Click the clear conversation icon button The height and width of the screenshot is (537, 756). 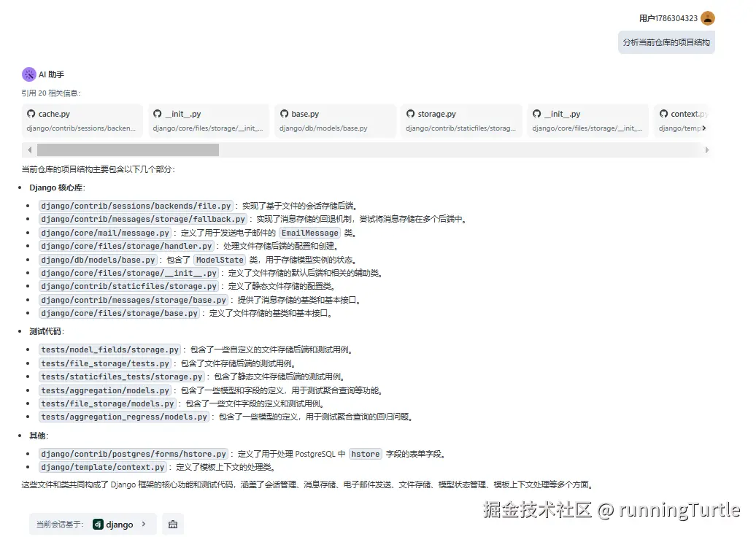tap(173, 525)
